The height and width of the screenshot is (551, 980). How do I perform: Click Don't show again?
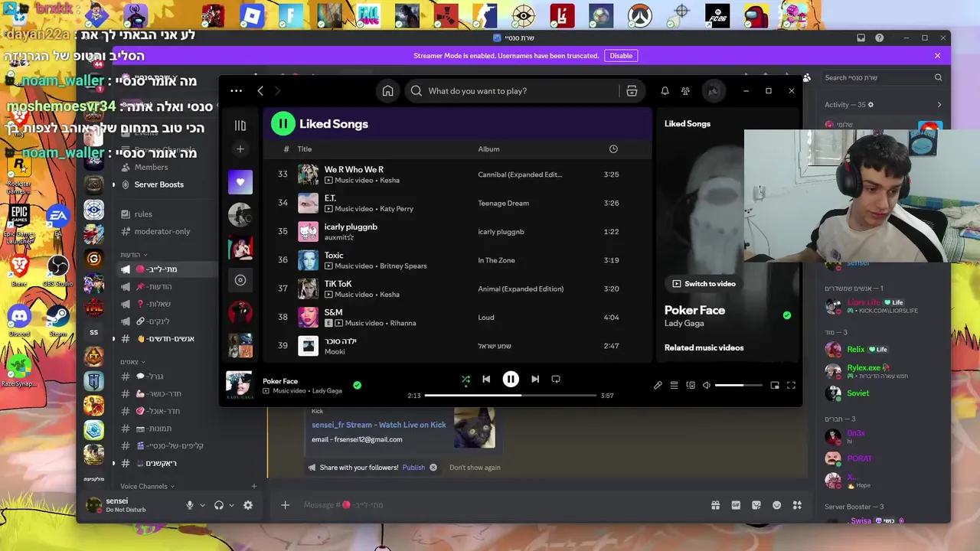point(475,468)
